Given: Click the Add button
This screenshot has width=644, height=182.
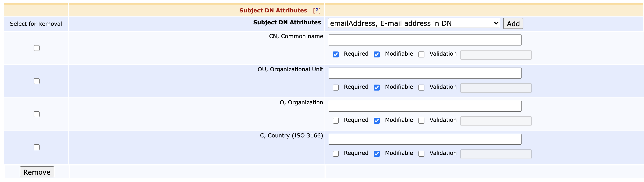Looking at the screenshot, I should [x=513, y=23].
